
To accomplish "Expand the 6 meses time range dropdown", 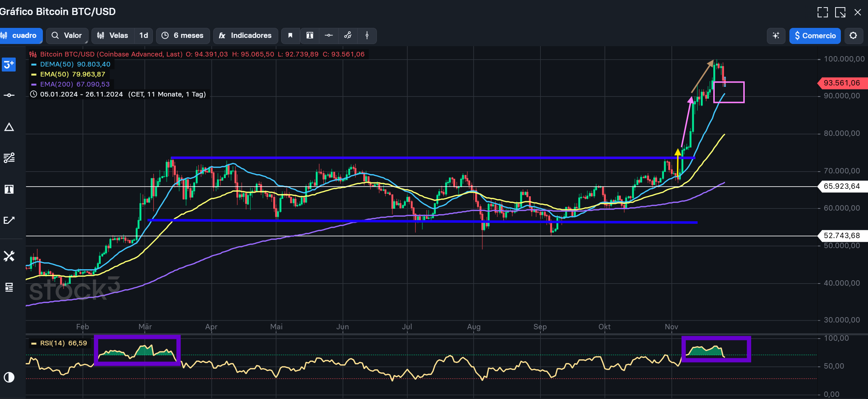I will [183, 35].
